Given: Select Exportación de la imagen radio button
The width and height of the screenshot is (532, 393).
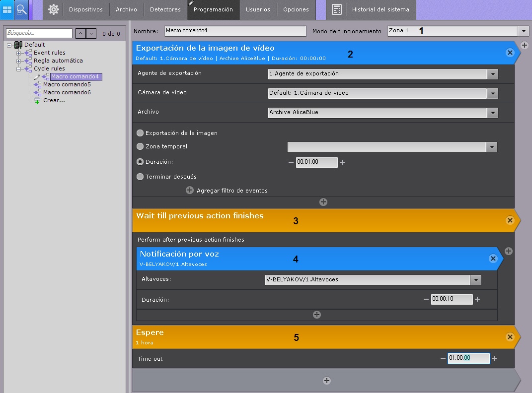Looking at the screenshot, I should [140, 133].
